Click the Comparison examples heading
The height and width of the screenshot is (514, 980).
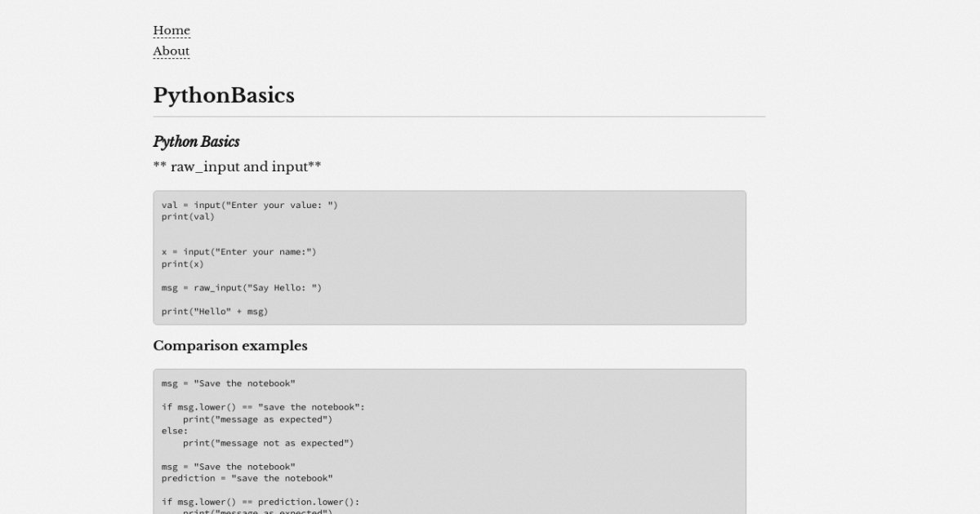[230, 346]
